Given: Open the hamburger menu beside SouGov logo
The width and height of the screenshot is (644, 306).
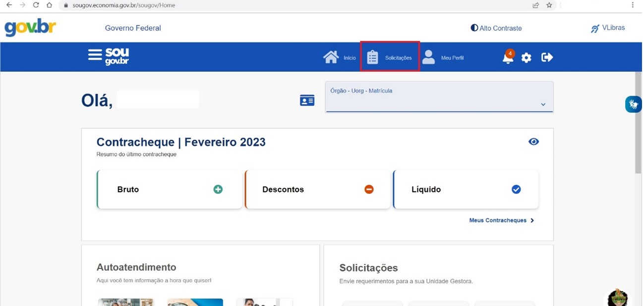Looking at the screenshot, I should coord(95,54).
